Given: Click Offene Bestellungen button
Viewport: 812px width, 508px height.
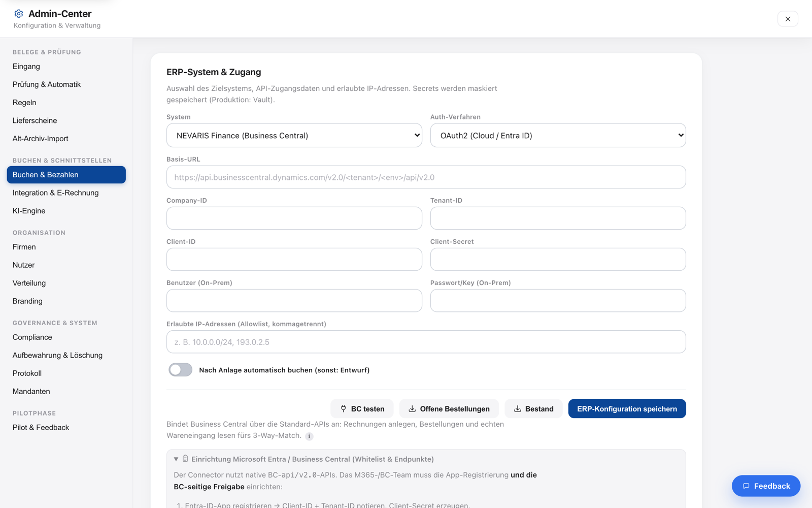Looking at the screenshot, I should point(449,408).
